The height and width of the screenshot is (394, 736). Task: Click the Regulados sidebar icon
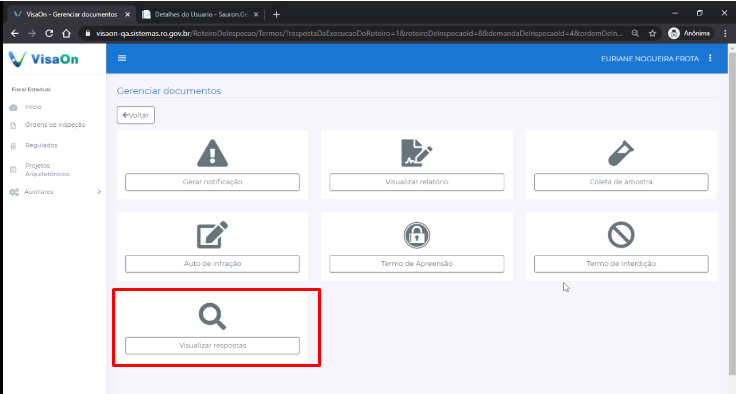(x=13, y=146)
